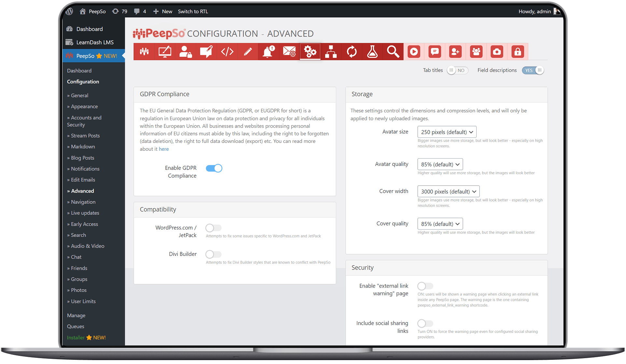Open WordPress Dashboard in top sidebar

click(94, 29)
